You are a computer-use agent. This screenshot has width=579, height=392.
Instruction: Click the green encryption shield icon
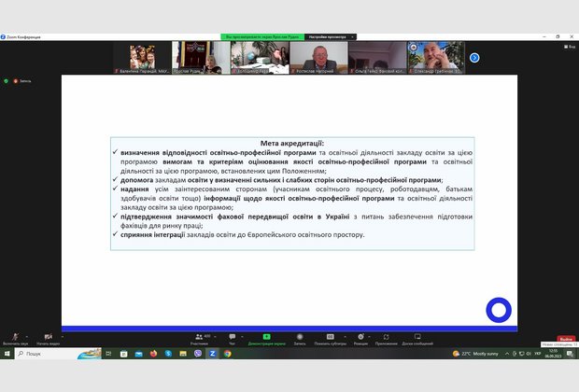point(6,81)
